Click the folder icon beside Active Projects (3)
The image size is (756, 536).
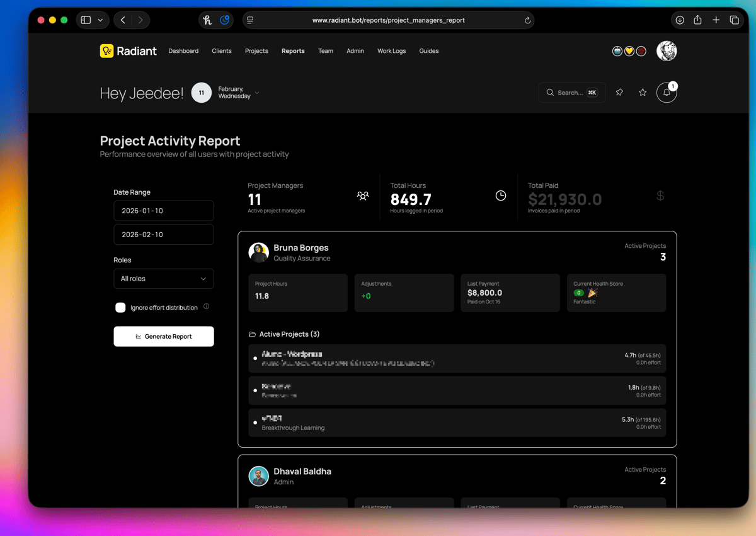[252, 334]
